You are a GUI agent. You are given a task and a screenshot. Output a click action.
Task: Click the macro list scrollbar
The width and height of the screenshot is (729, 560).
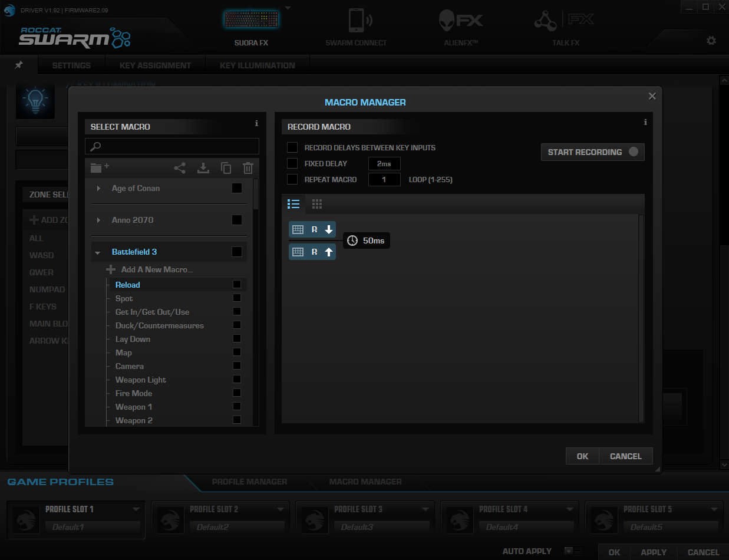256,195
